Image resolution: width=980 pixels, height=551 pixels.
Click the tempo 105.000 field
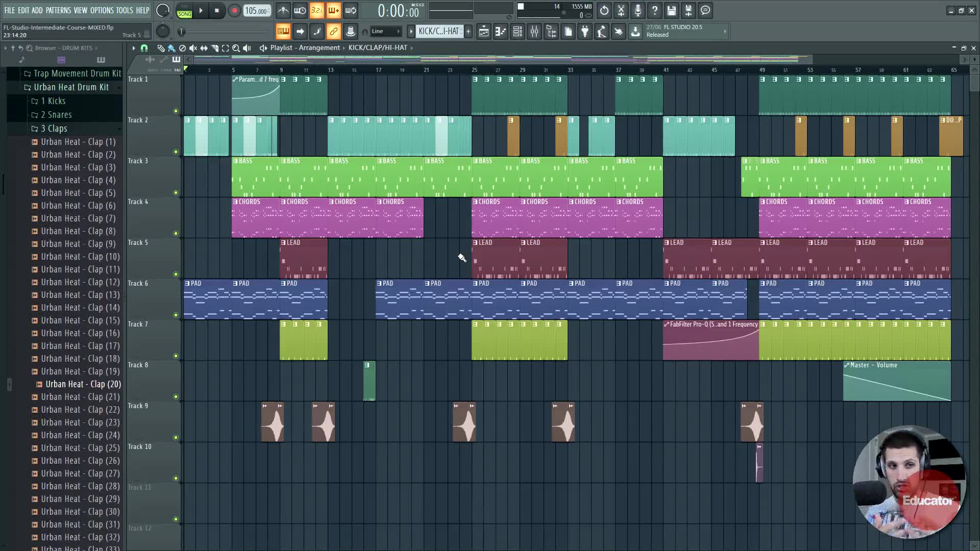[256, 11]
